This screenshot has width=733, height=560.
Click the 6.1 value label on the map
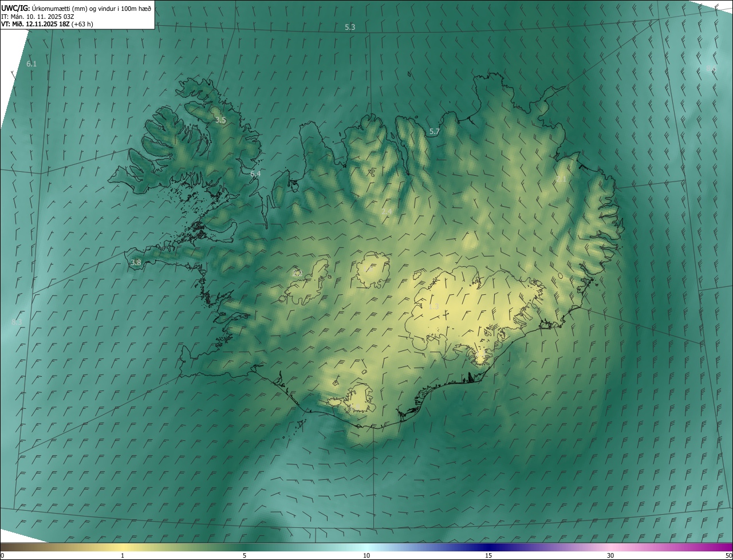click(31, 64)
